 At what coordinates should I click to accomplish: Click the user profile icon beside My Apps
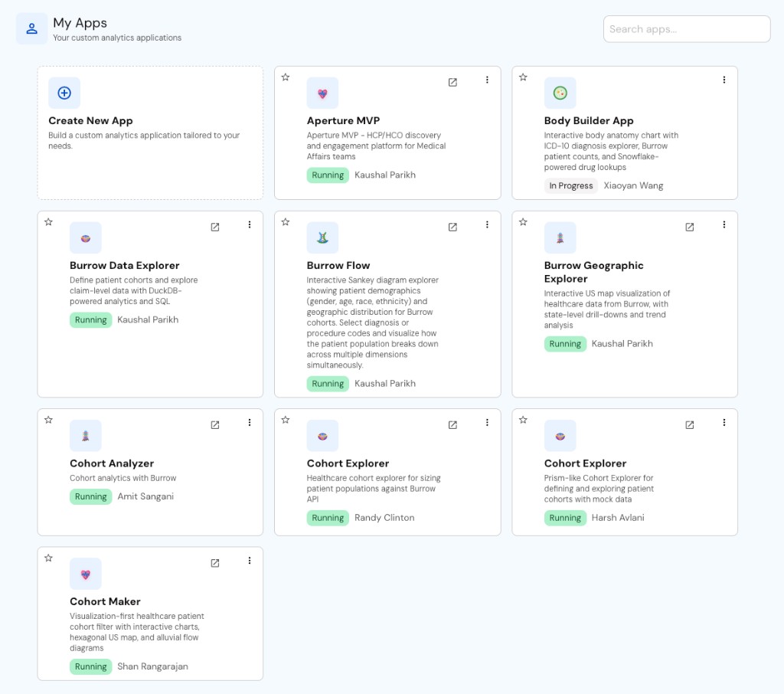click(31, 28)
